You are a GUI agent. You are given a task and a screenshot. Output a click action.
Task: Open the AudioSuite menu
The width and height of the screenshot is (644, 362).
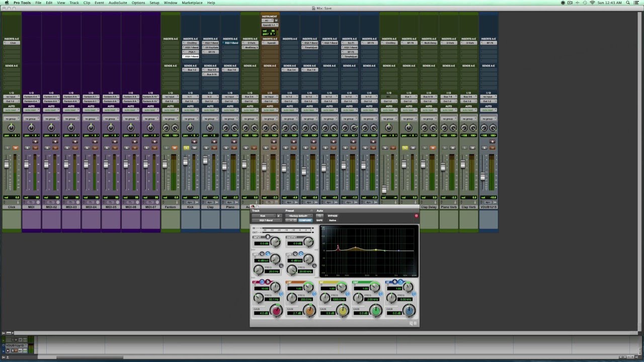point(118,3)
